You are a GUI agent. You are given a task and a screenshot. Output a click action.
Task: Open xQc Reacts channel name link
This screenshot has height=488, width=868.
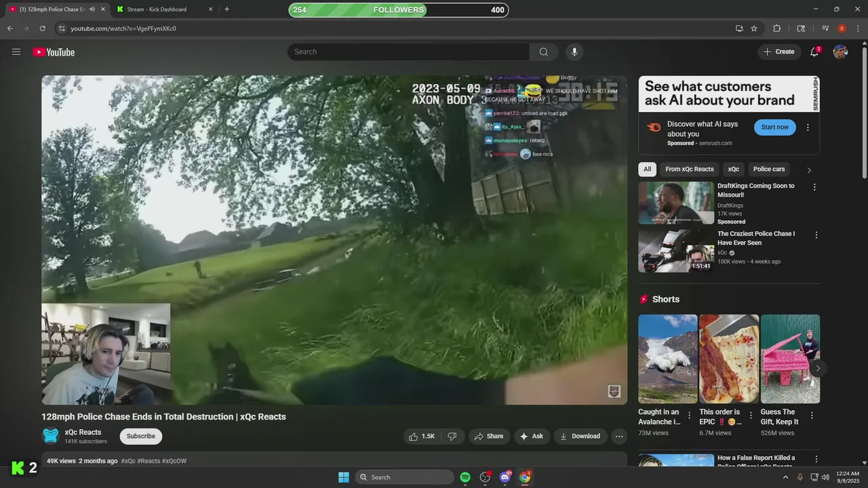(x=83, y=432)
